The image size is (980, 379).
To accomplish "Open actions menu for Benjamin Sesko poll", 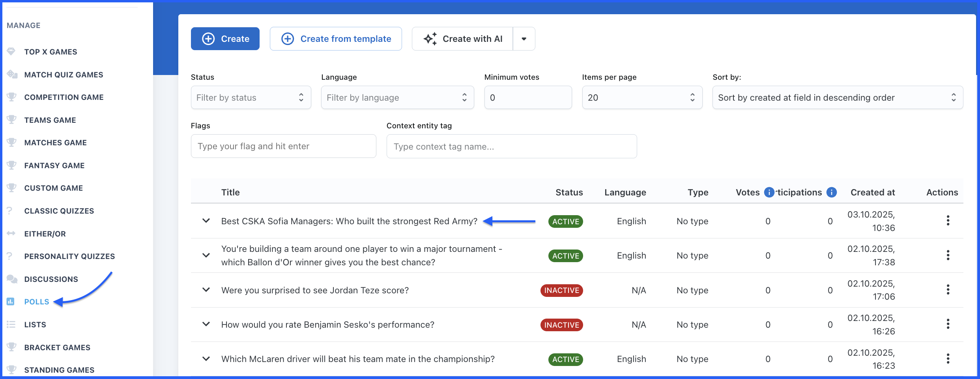I will [948, 324].
